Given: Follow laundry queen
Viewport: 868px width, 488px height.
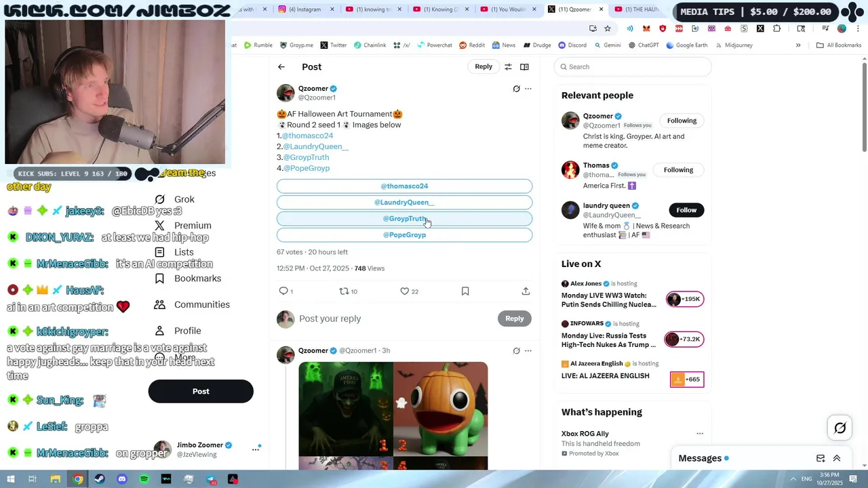Looking at the screenshot, I should 686,210.
